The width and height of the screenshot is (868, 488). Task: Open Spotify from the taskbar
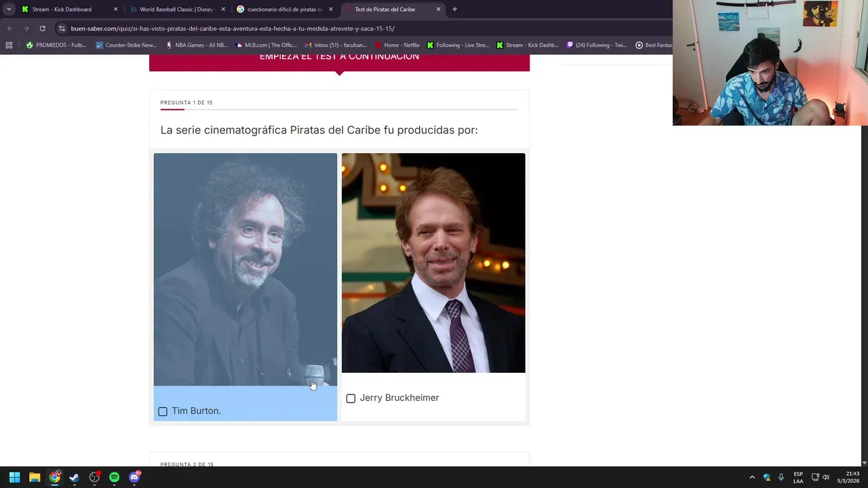pyautogui.click(x=114, y=477)
